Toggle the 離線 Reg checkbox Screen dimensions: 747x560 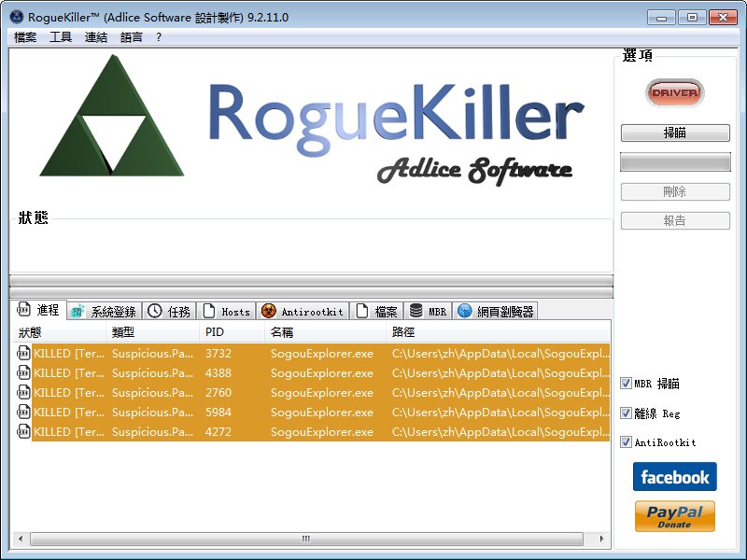pyautogui.click(x=626, y=413)
